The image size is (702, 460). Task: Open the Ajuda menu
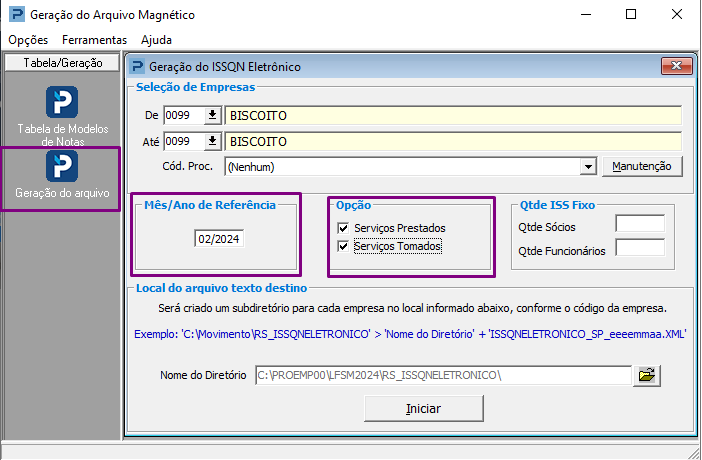(x=156, y=40)
